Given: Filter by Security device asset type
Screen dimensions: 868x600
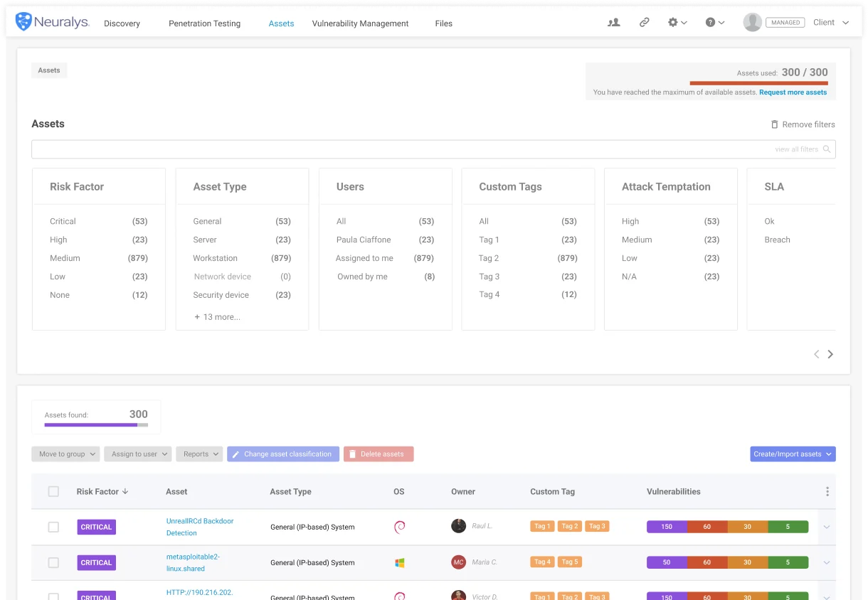Looking at the screenshot, I should tap(242, 295).
